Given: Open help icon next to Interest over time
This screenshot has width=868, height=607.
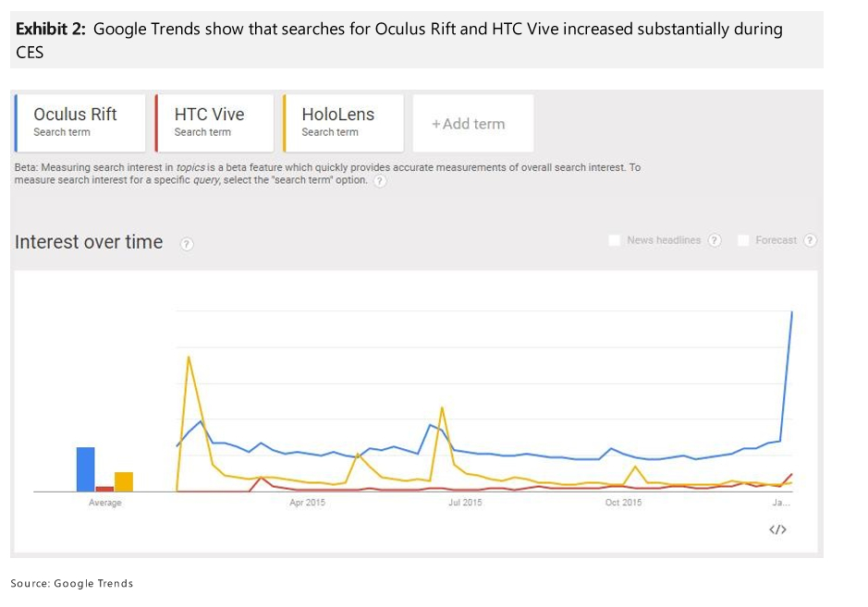Looking at the screenshot, I should [187, 244].
